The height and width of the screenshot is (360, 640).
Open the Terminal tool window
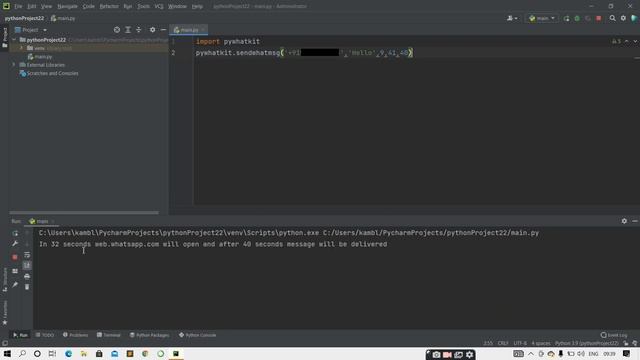[109, 335]
